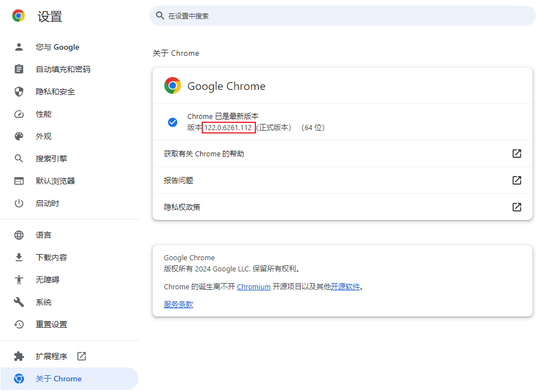Click the shield icon for 隐私和安全
Viewport: 556px width, 392px height.
pyautogui.click(x=19, y=92)
